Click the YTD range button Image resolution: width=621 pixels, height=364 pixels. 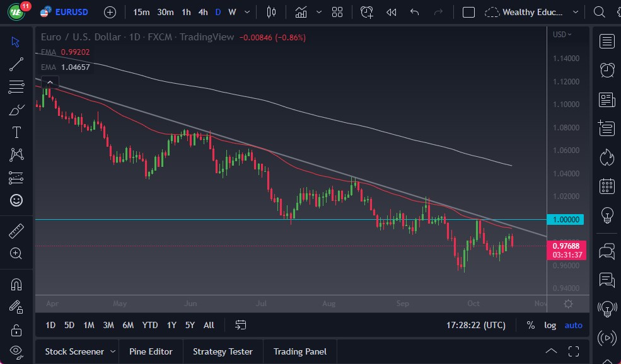pos(149,325)
